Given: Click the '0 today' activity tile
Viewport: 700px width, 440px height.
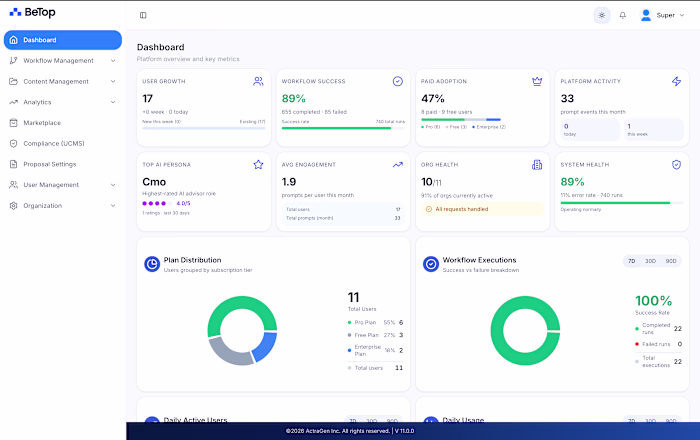Looking at the screenshot, I should 590,130.
